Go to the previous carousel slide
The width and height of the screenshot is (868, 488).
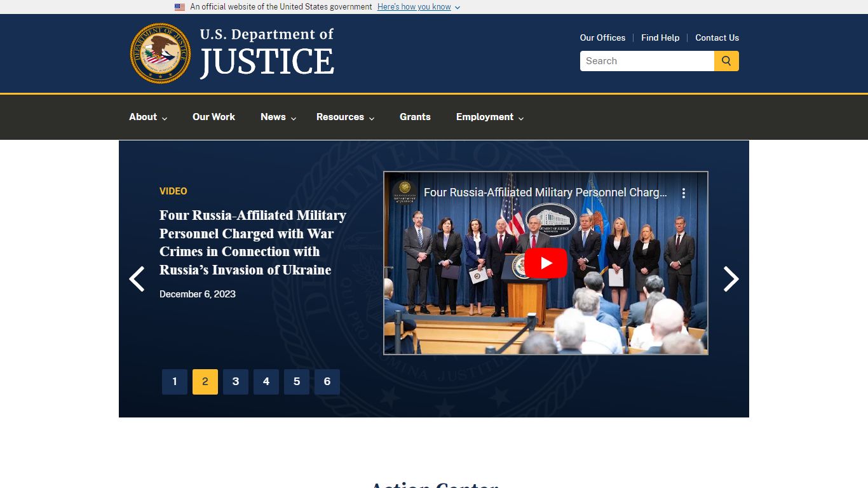click(x=137, y=279)
